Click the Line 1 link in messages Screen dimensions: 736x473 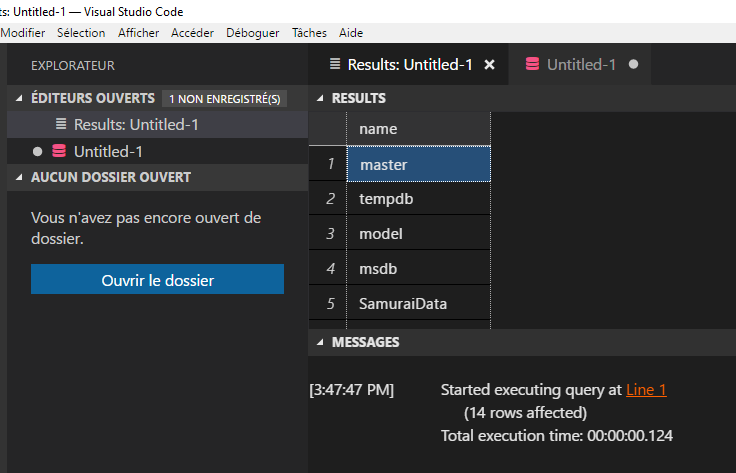click(x=646, y=390)
